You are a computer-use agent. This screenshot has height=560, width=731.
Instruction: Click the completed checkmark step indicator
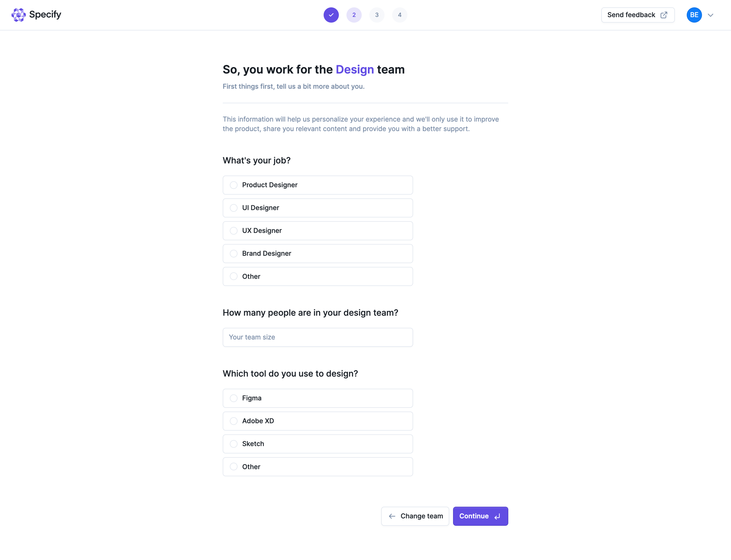[x=331, y=15]
